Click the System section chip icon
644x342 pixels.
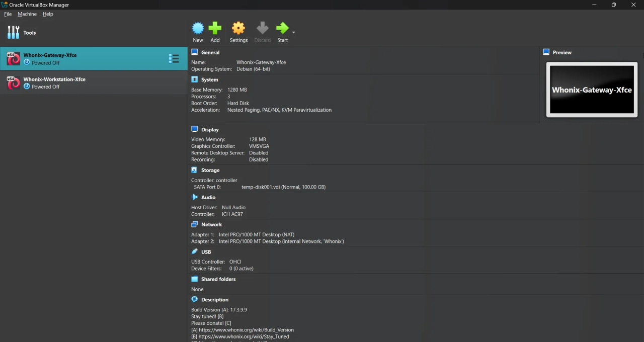pyautogui.click(x=195, y=79)
